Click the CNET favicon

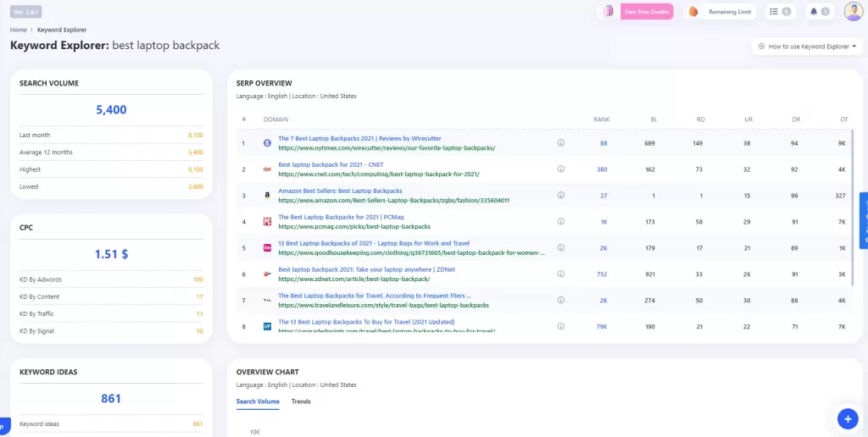point(267,169)
